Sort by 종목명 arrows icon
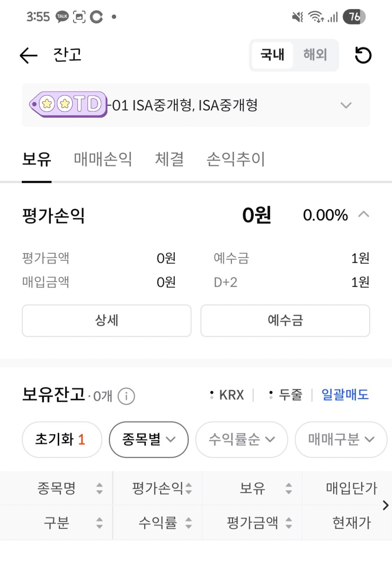The height and width of the screenshot is (579, 392). tap(99, 488)
